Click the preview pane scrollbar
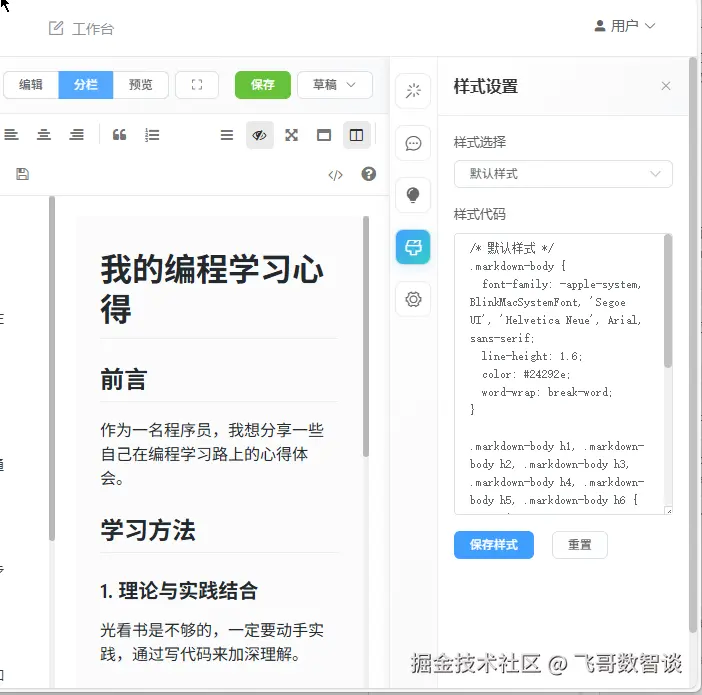Image resolution: width=702 pixels, height=695 pixels. click(x=366, y=337)
